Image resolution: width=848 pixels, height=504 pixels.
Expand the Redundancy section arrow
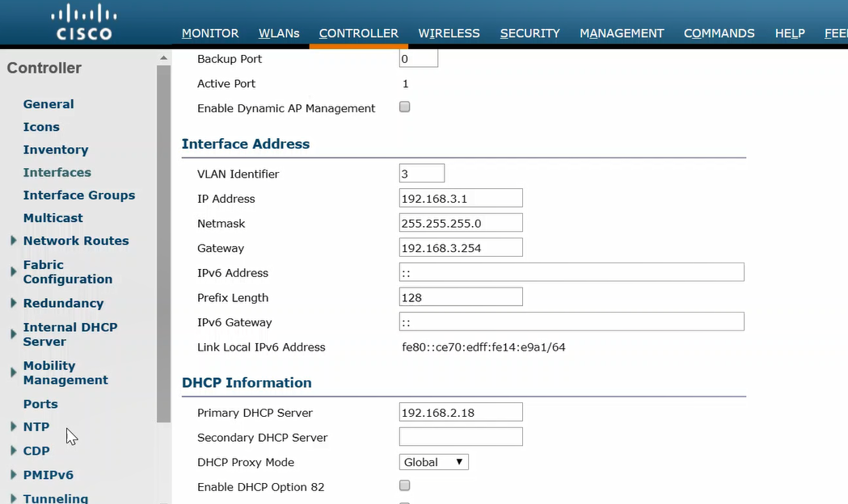pos(14,303)
